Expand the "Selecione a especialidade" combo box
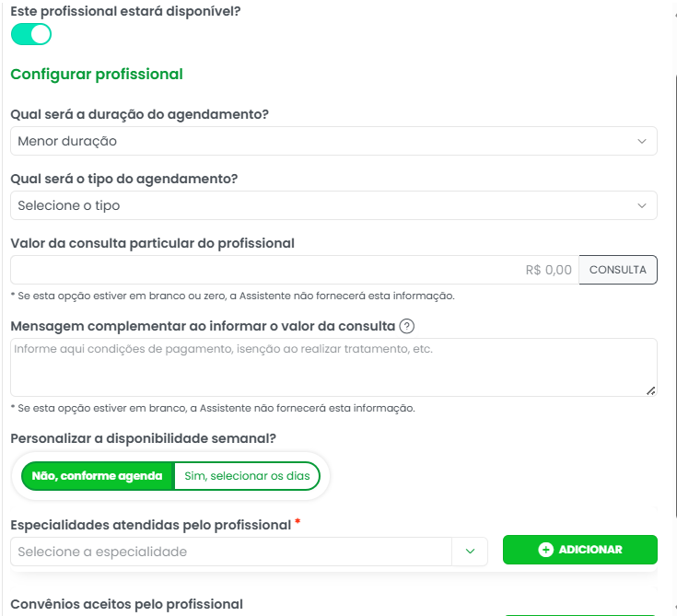The height and width of the screenshot is (616, 677). coord(232,552)
